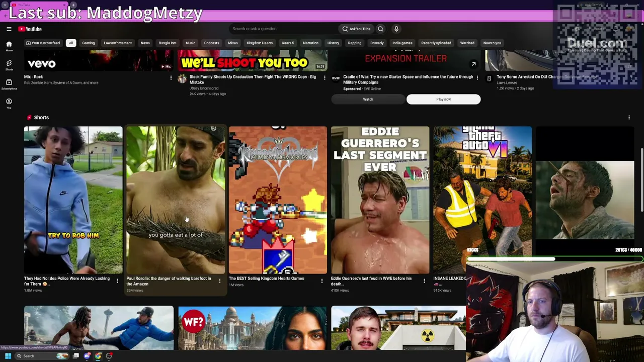The height and width of the screenshot is (362, 644).
Task: Filter the feed by Comedy
Action: pyautogui.click(x=377, y=43)
